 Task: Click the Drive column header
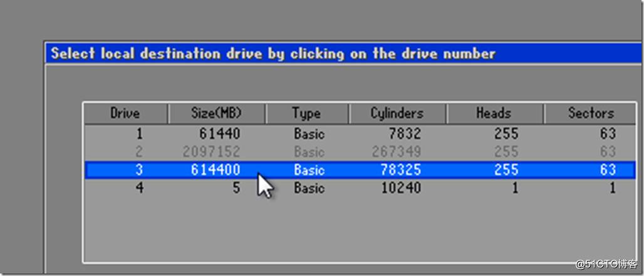(x=125, y=113)
